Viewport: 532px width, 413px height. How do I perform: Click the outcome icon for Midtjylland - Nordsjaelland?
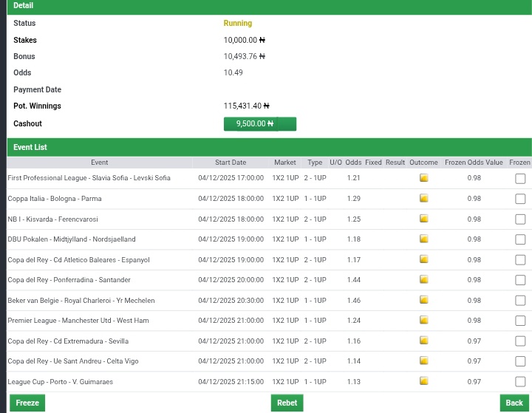tap(423, 239)
